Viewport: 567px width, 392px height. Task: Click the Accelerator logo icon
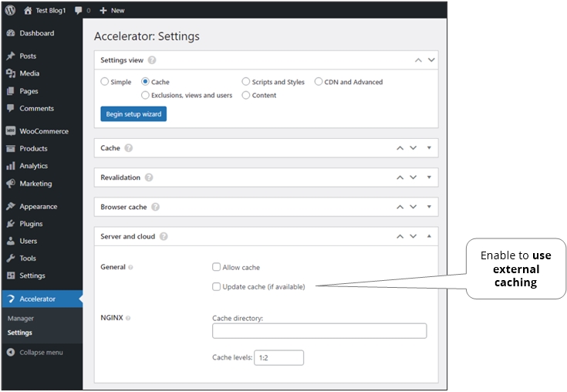[x=11, y=299]
